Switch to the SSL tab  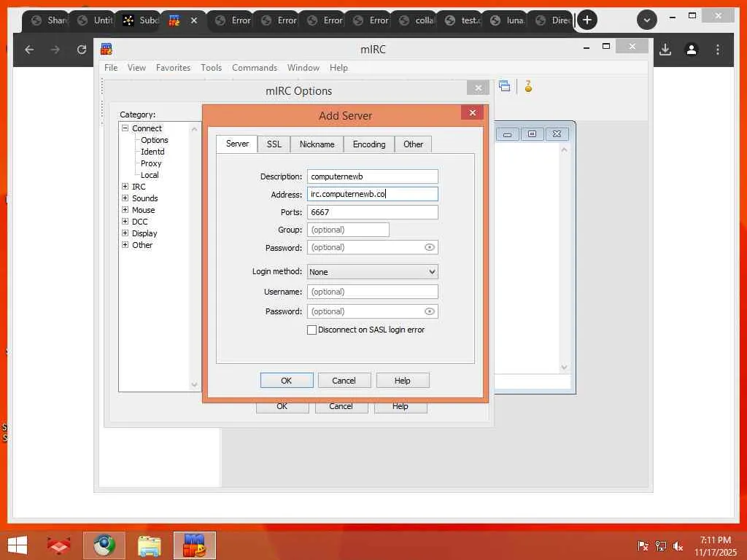coord(274,144)
